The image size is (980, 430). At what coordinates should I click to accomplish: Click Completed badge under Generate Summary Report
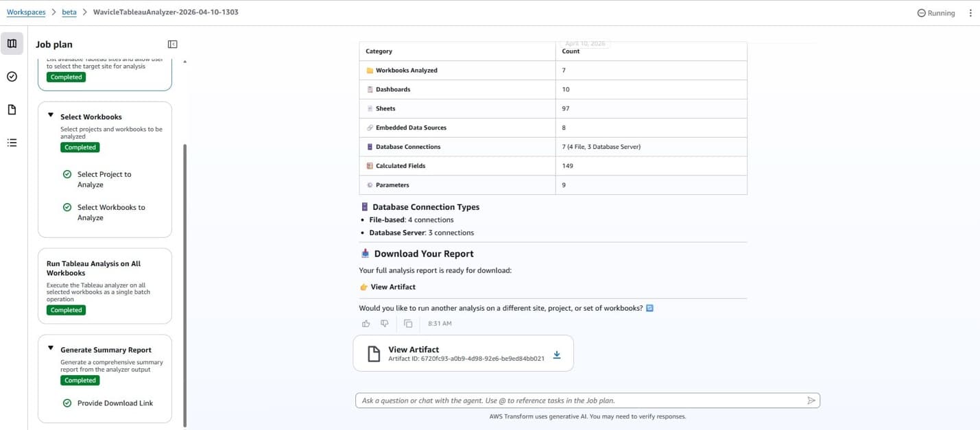click(80, 381)
